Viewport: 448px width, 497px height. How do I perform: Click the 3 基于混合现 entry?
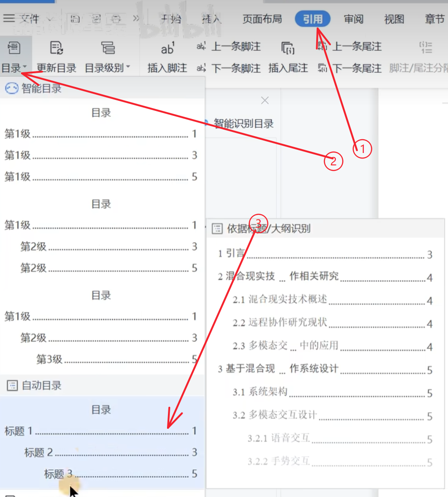pyautogui.click(x=325, y=369)
